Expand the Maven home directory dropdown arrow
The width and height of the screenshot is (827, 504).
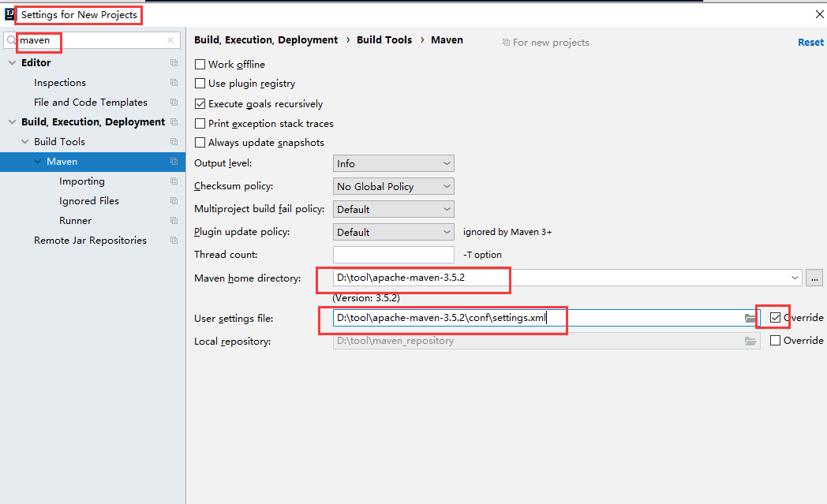pyautogui.click(x=795, y=278)
